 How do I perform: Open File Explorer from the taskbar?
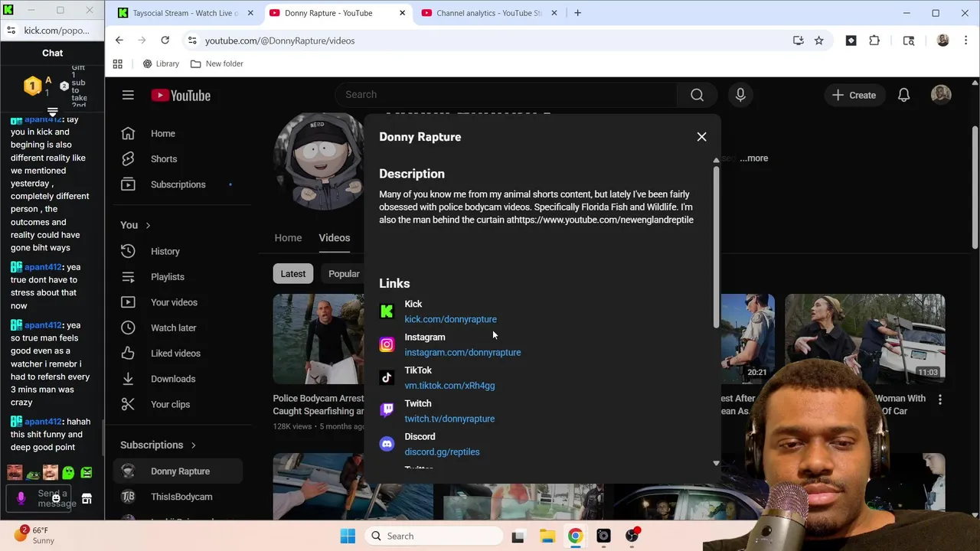[547, 536]
